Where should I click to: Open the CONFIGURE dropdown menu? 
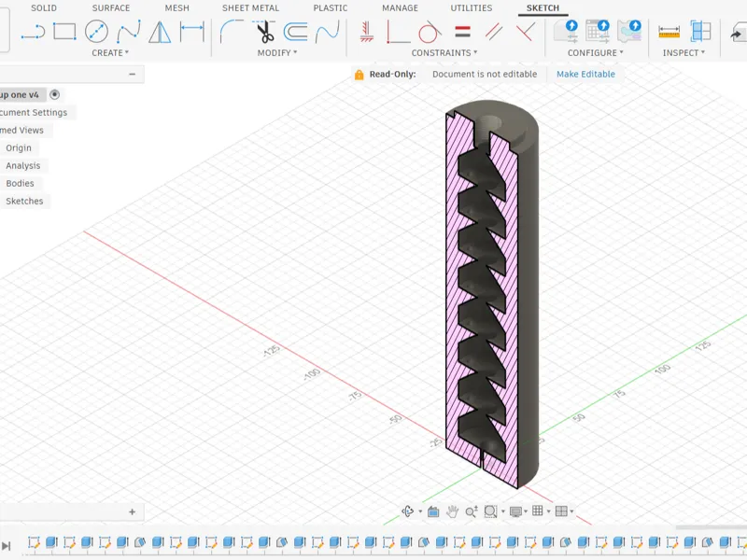click(595, 53)
